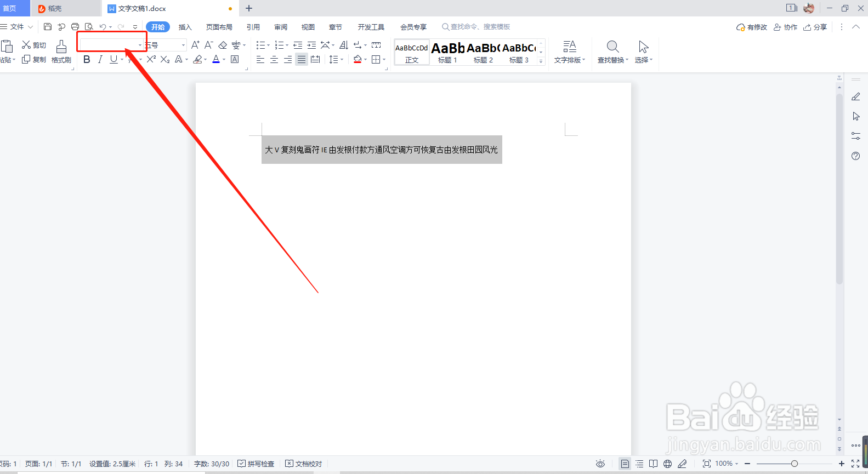Align text right

pos(288,59)
